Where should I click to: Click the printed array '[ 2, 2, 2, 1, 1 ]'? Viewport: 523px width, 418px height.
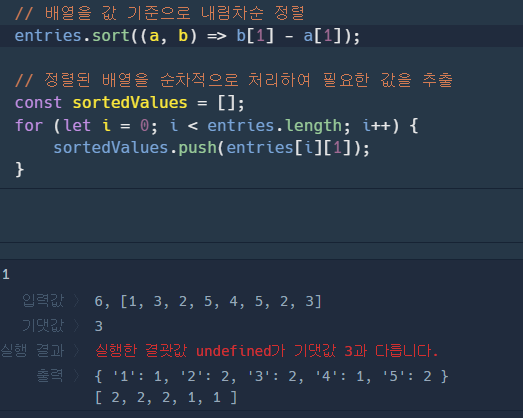pos(166,398)
